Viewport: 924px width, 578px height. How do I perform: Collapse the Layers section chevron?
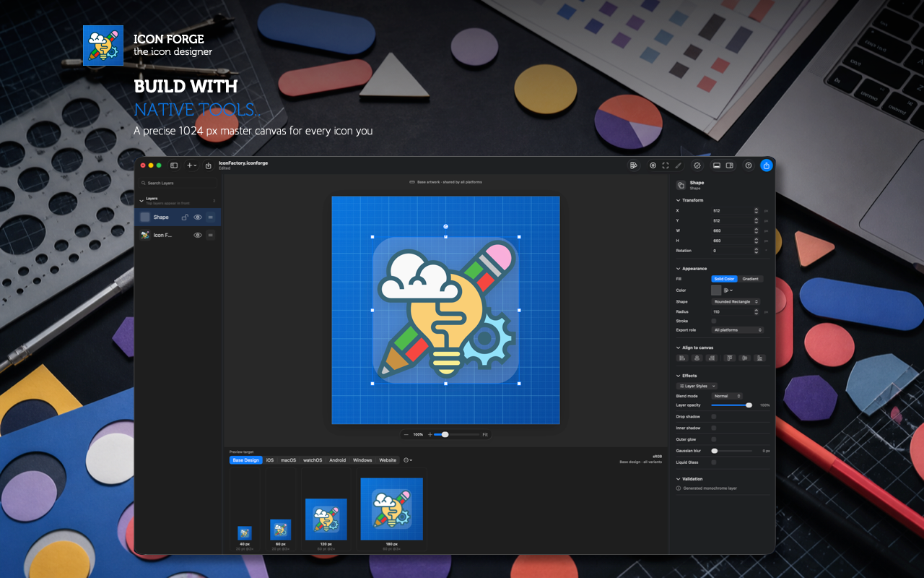click(x=141, y=200)
